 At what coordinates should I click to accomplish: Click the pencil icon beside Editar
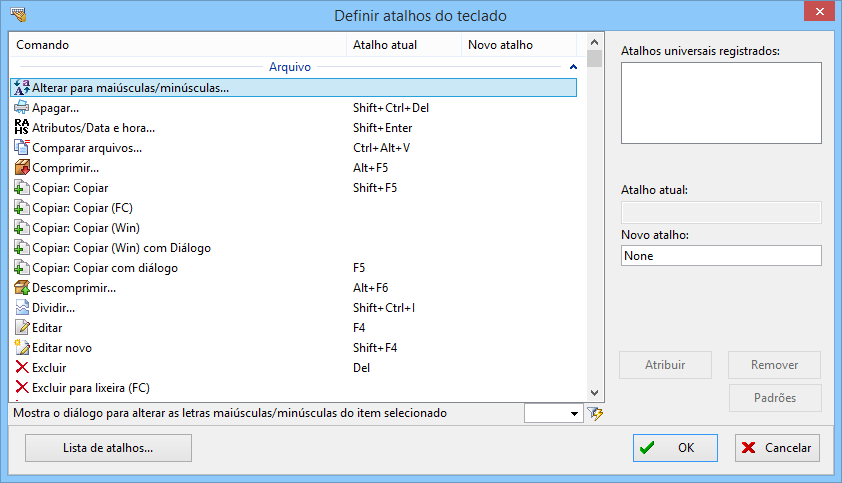[x=21, y=327]
